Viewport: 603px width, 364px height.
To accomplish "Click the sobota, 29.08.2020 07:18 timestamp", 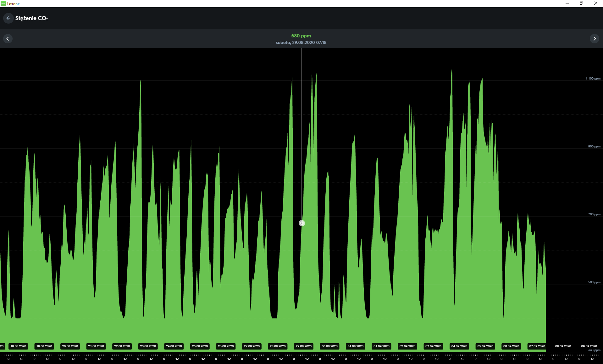I will 301,42.
